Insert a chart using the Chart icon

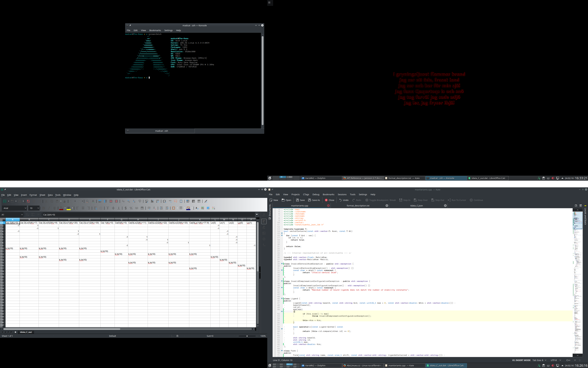click(x=152, y=201)
